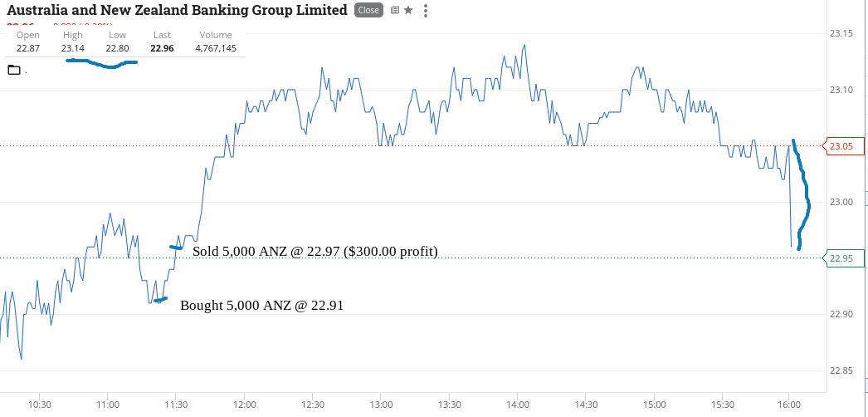Click the 23.10 price axis label

[x=841, y=90]
